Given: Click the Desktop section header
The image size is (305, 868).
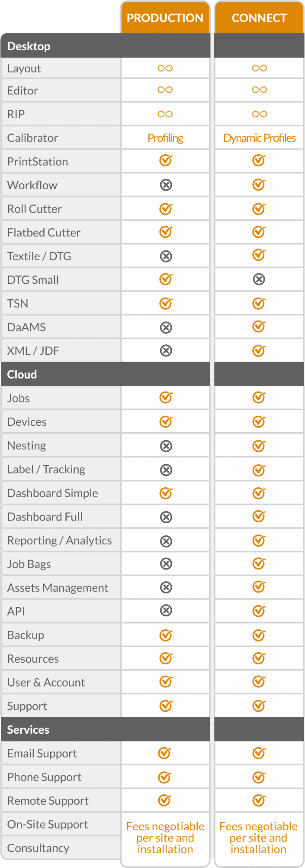Looking at the screenshot, I should 29,46.
